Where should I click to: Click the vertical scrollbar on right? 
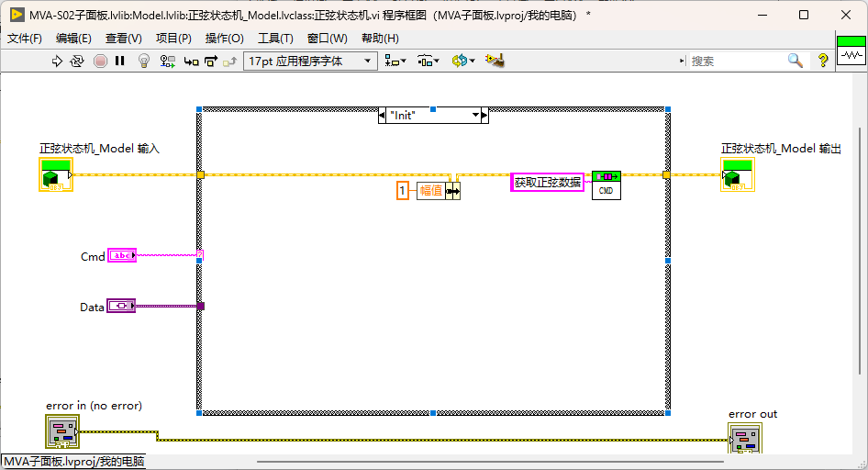860,251
